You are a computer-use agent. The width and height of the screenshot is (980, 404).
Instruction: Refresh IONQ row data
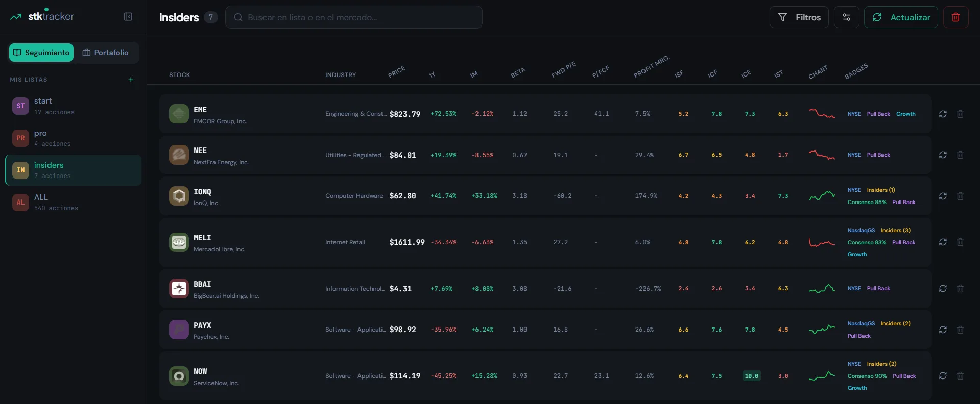pyautogui.click(x=943, y=196)
